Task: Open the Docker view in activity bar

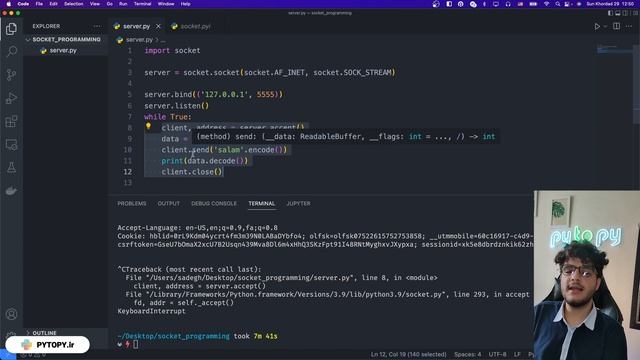Action: point(11,191)
